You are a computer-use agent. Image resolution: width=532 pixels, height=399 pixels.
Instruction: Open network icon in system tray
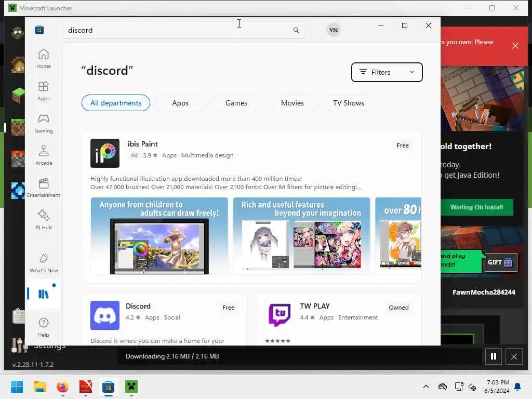point(459,387)
